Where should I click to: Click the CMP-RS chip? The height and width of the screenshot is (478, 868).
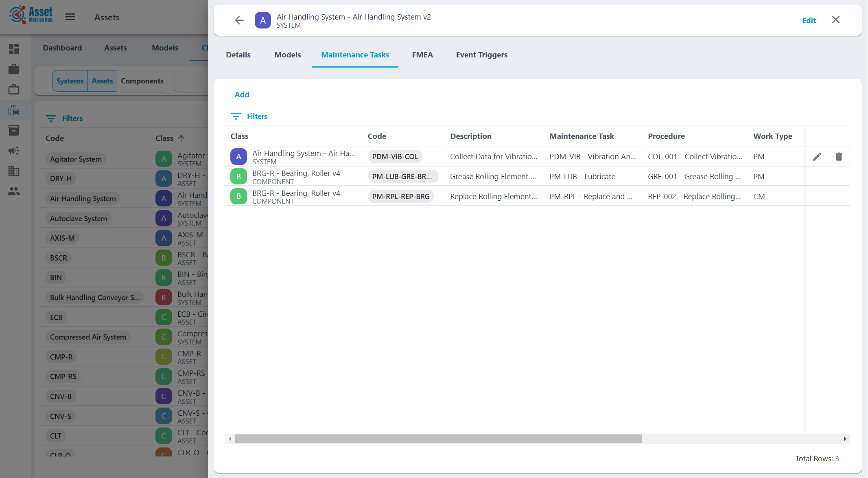(63, 376)
